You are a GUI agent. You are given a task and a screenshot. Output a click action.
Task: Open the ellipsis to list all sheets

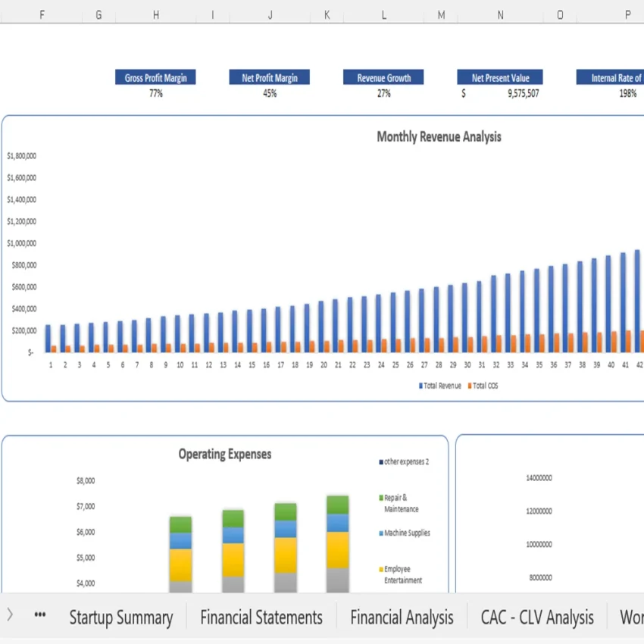point(39,615)
